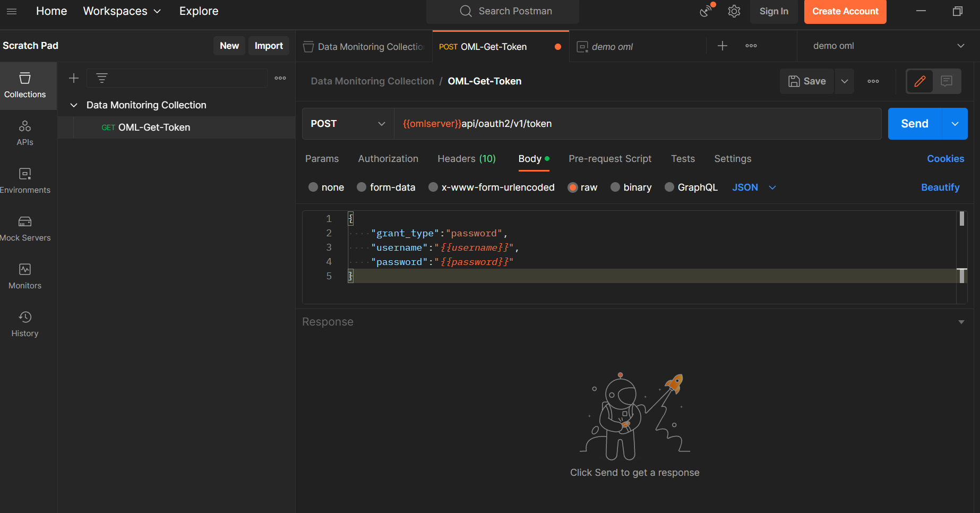Image resolution: width=980 pixels, height=513 pixels.
Task: Open Collections in the sidebar
Action: point(25,85)
